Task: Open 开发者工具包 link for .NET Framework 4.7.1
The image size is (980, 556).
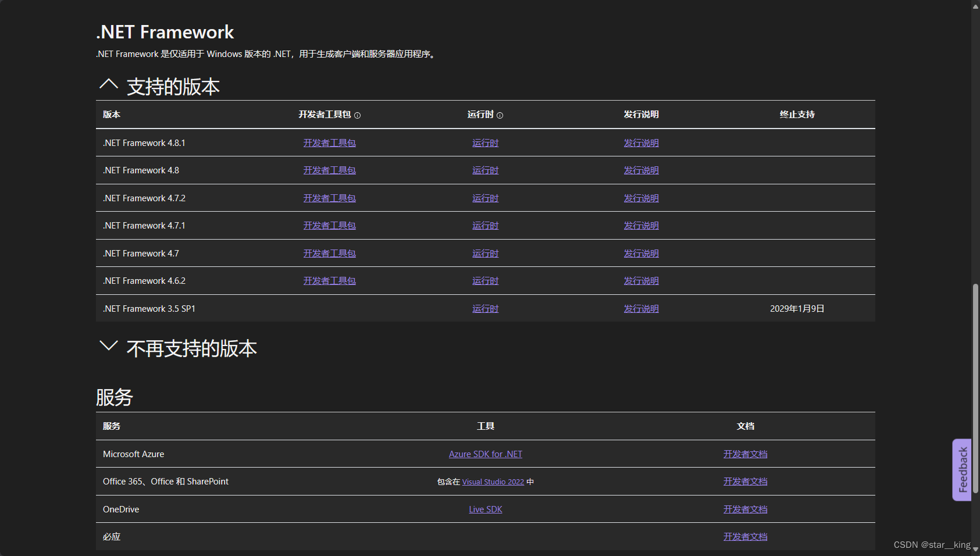Action: point(329,226)
